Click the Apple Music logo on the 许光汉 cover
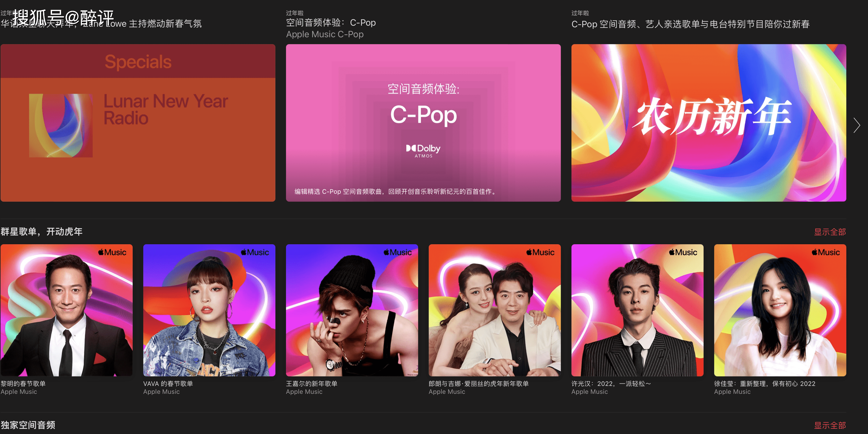 tap(683, 252)
